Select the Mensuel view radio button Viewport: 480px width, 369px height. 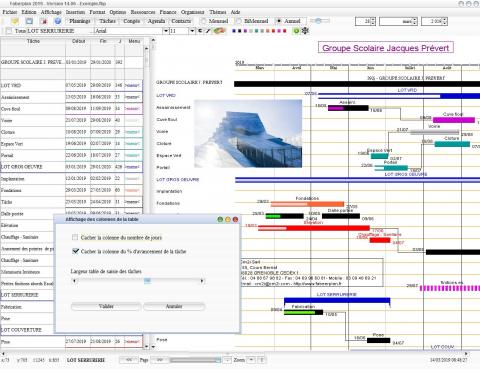pos(203,21)
